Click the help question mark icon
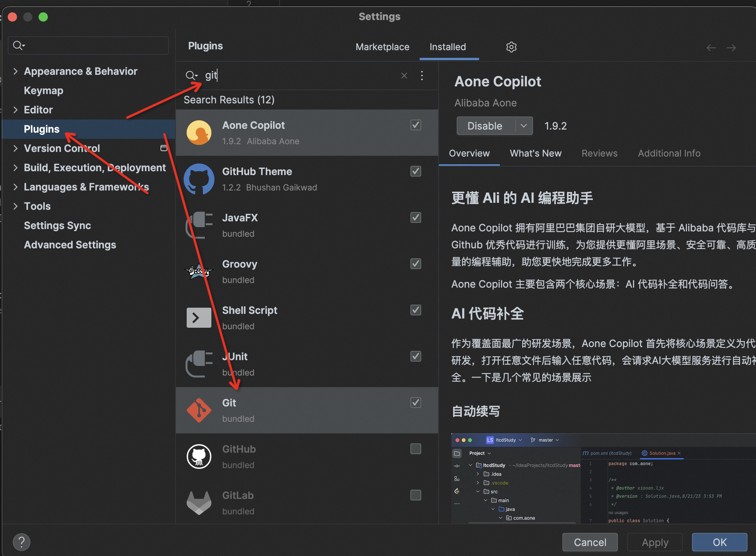756x556 pixels. click(x=22, y=542)
